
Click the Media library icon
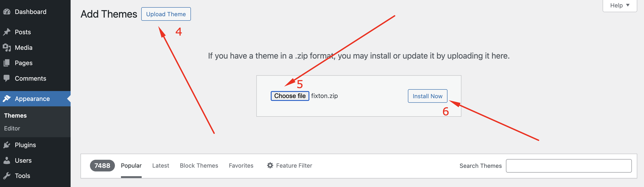(x=7, y=48)
